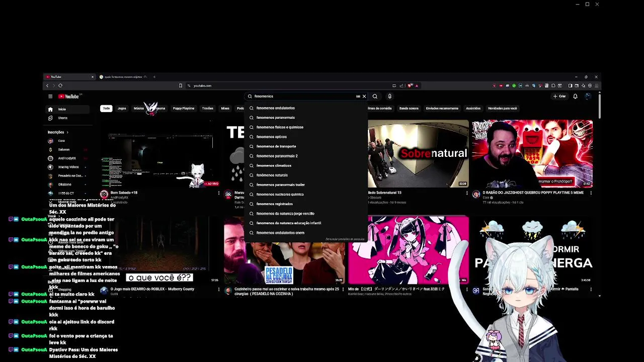The height and width of the screenshot is (362, 644).
Task: Select the Poppy Playtime filter chip
Action: [x=184, y=108]
